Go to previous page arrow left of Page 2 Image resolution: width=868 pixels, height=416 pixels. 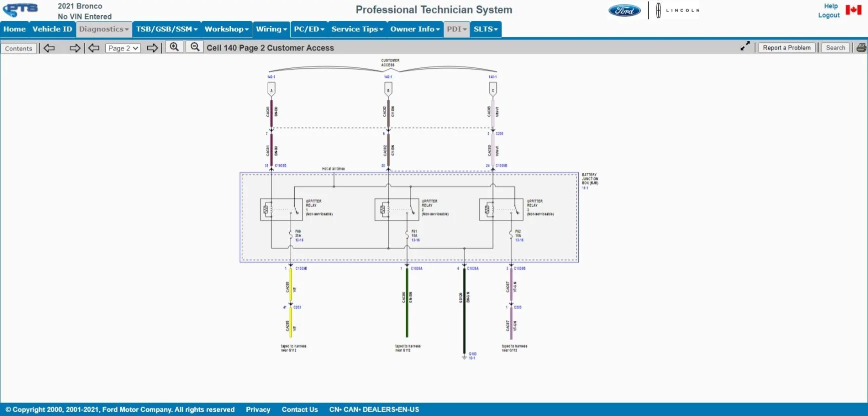(94, 48)
